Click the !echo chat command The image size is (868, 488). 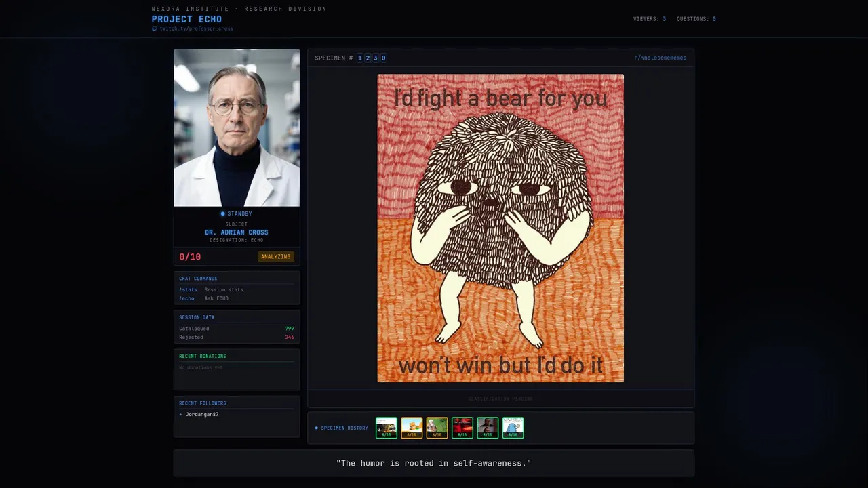186,298
